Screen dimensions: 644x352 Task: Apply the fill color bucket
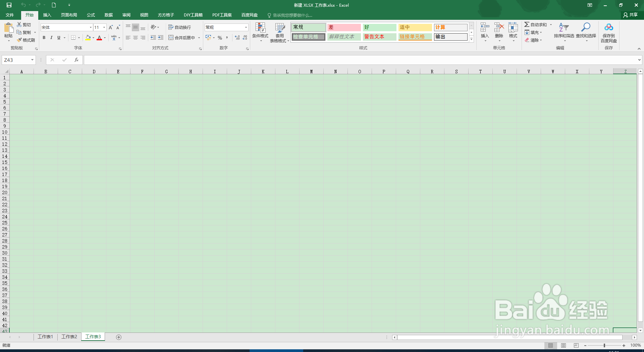click(88, 38)
